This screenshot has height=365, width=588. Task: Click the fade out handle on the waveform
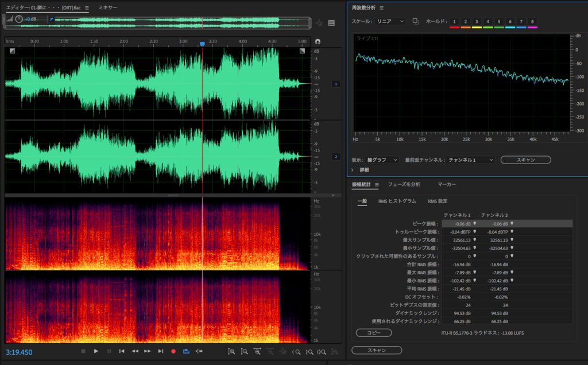(302, 51)
